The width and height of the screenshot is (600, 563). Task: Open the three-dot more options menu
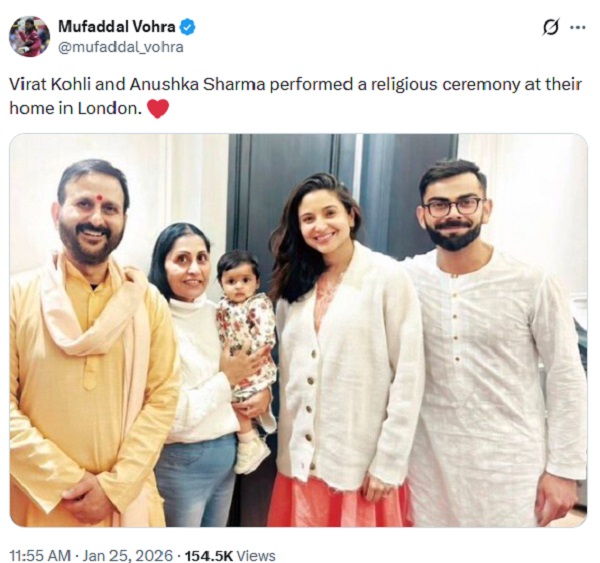coord(578,28)
